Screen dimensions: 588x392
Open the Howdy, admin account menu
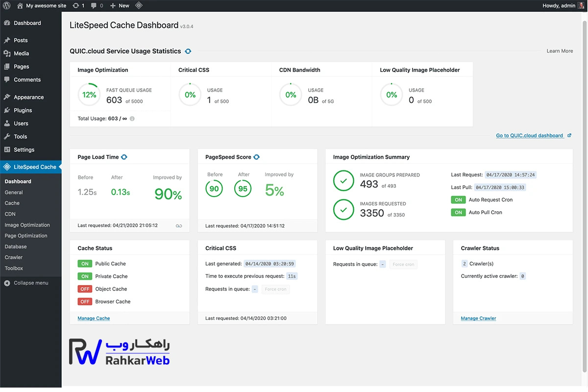[563, 5]
